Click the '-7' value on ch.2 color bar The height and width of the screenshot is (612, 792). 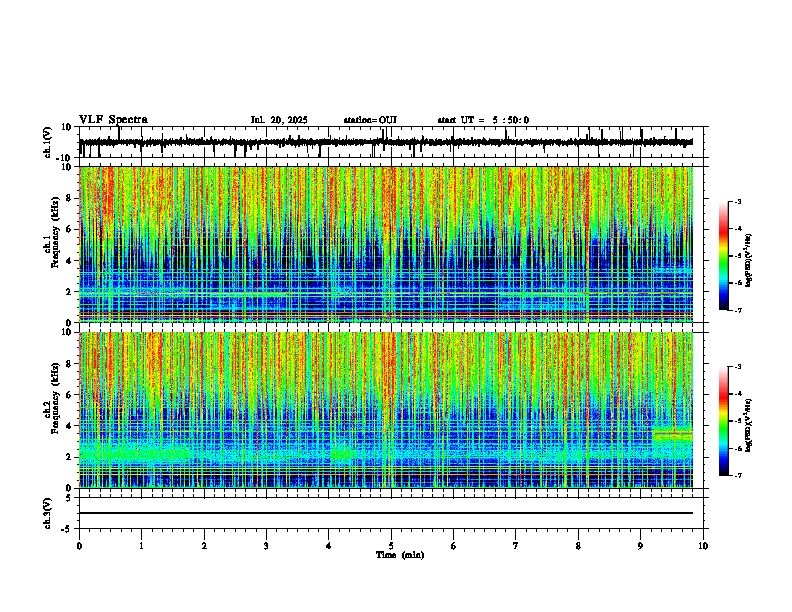(x=737, y=475)
